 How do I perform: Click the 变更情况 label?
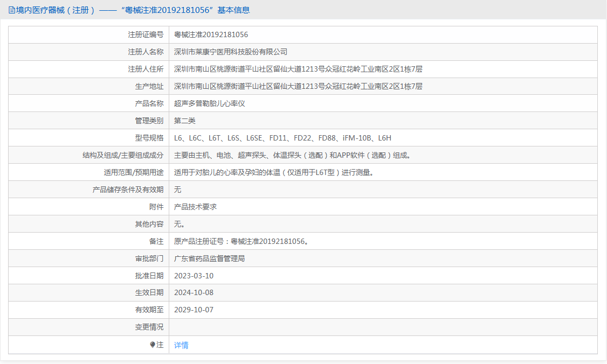click(x=149, y=327)
